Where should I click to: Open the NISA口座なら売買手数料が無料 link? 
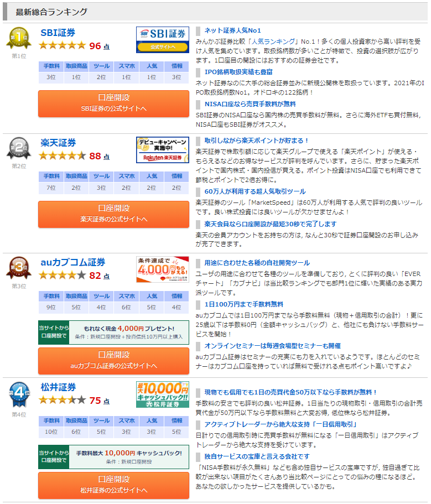(x=250, y=104)
